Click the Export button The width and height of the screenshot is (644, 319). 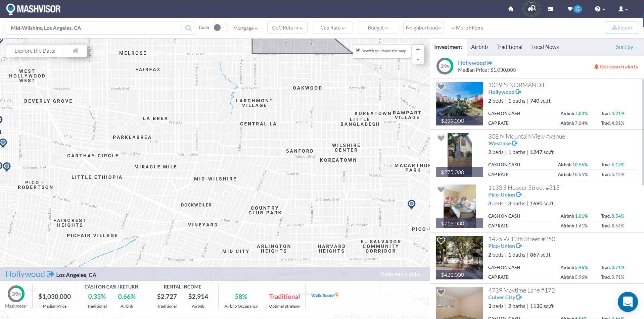click(x=622, y=28)
